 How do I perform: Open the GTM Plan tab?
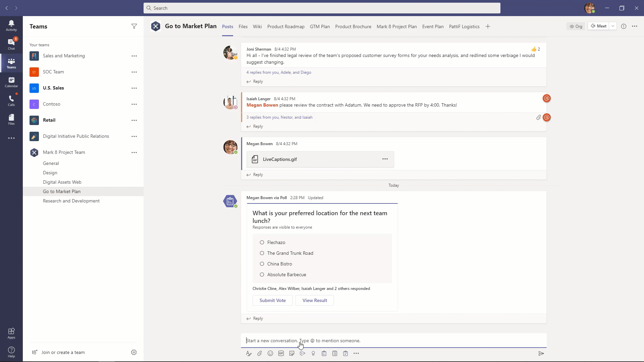320,26
